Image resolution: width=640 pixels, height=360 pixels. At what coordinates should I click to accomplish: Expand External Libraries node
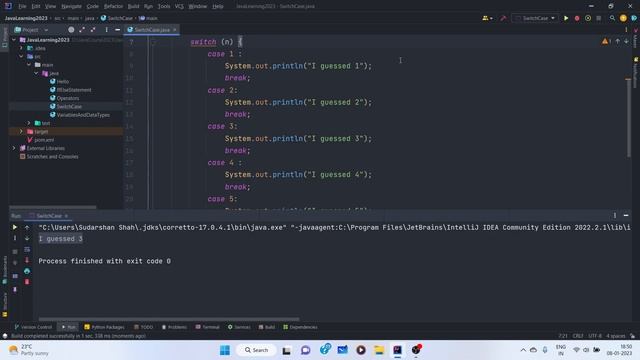click(x=14, y=148)
